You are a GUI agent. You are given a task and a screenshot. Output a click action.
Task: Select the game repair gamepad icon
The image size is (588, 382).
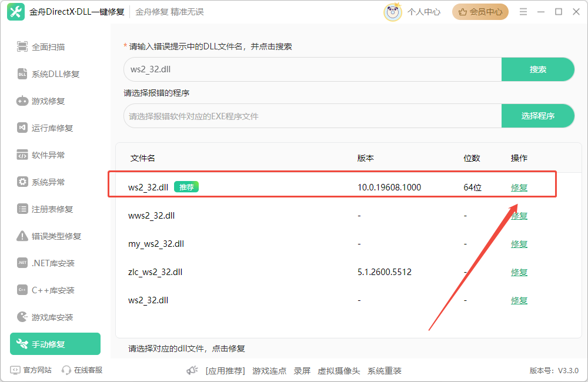point(22,101)
